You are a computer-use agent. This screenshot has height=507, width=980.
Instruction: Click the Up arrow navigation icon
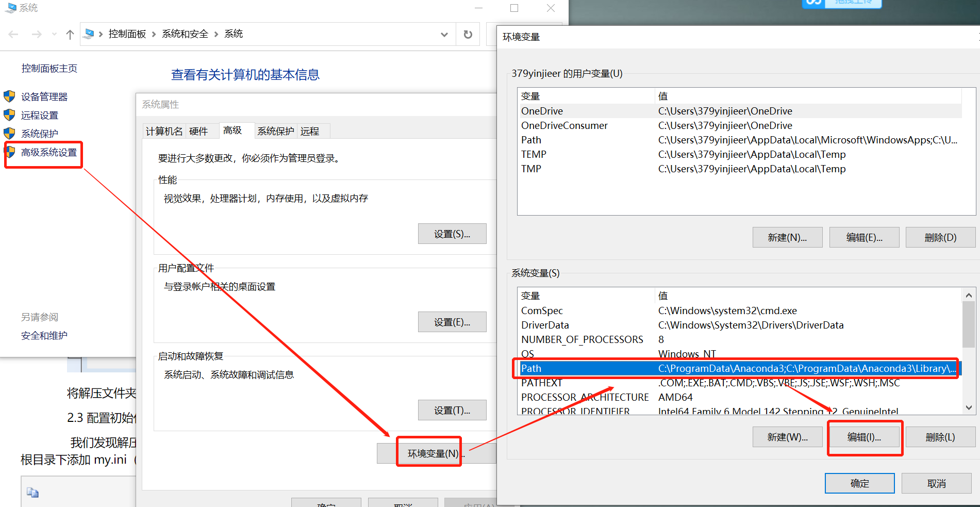click(x=70, y=35)
